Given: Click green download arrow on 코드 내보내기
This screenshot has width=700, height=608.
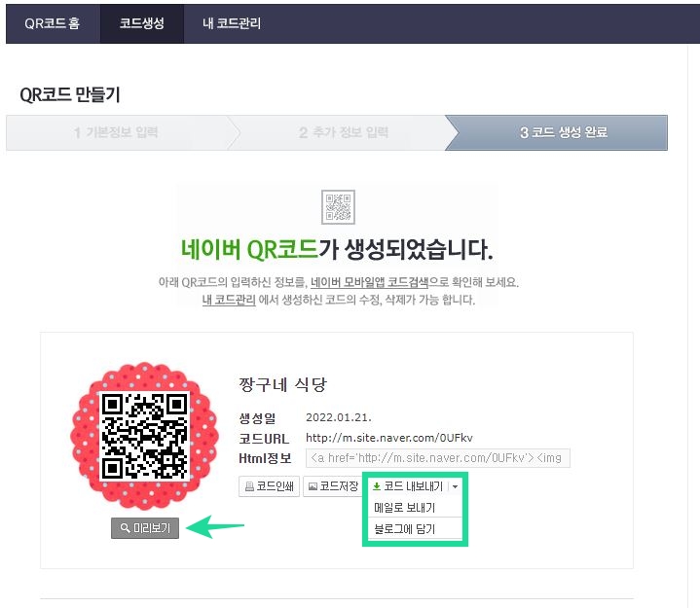Looking at the screenshot, I should [x=377, y=486].
